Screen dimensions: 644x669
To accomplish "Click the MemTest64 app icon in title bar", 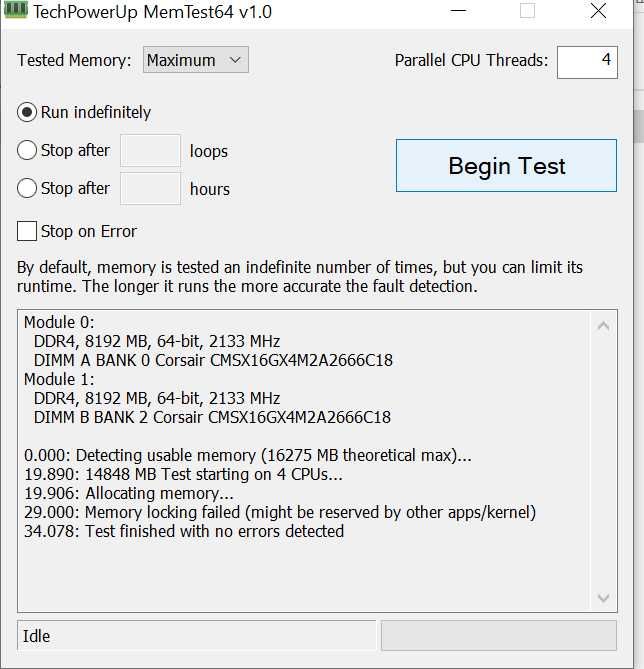I will [x=15, y=10].
